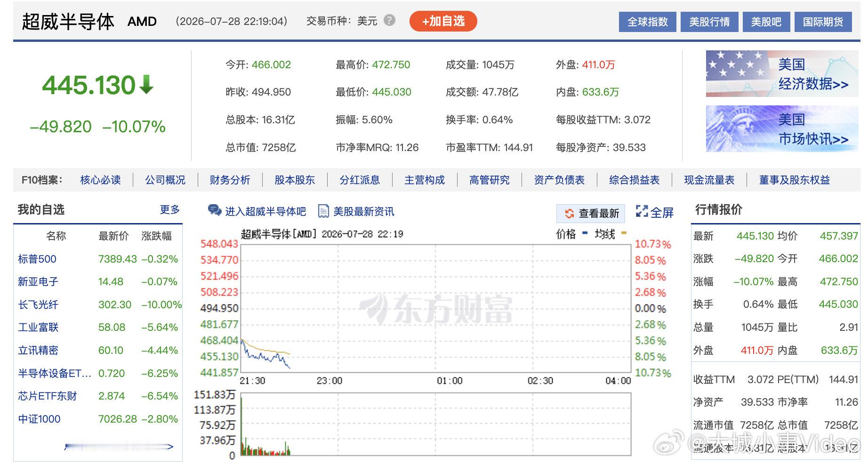Open 半导体设备ET… in watchlist
868x464 pixels.
point(55,373)
